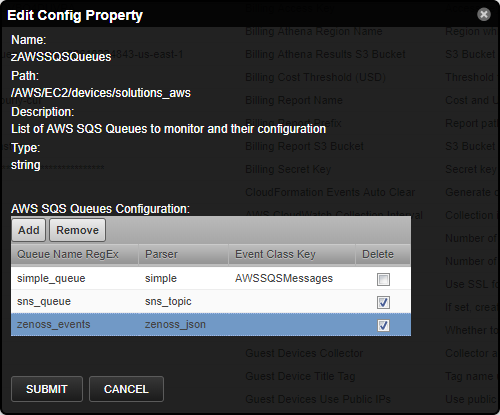Sort by Queue Name RegEx column header
This screenshot has width=500, height=415.
[x=75, y=254]
